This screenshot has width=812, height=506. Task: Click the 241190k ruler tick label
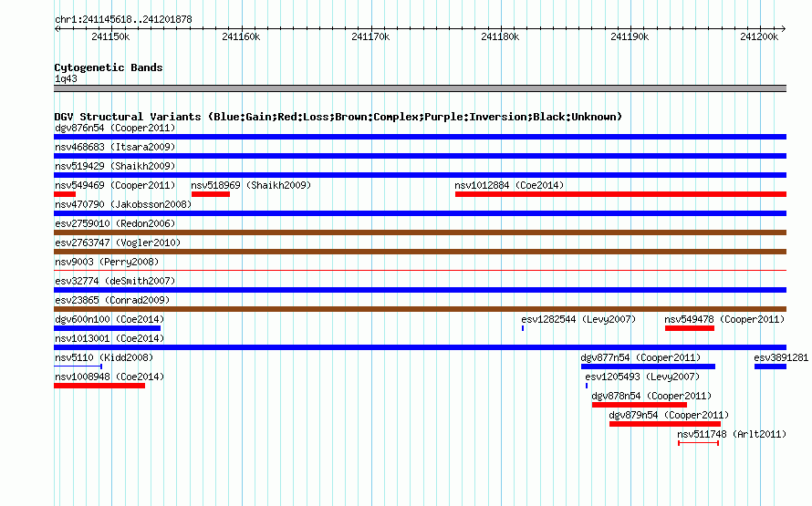[630, 36]
